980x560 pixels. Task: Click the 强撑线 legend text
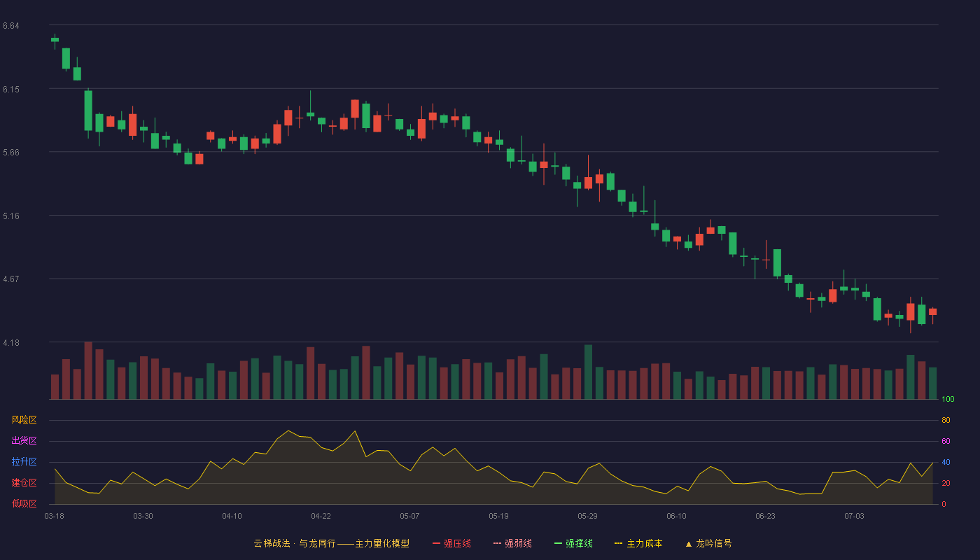[x=579, y=543]
